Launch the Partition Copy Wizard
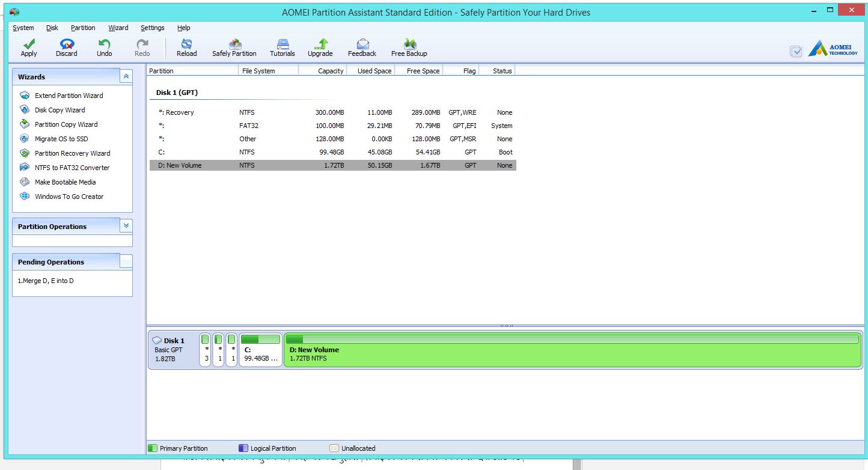868x470 pixels. pyautogui.click(x=66, y=124)
